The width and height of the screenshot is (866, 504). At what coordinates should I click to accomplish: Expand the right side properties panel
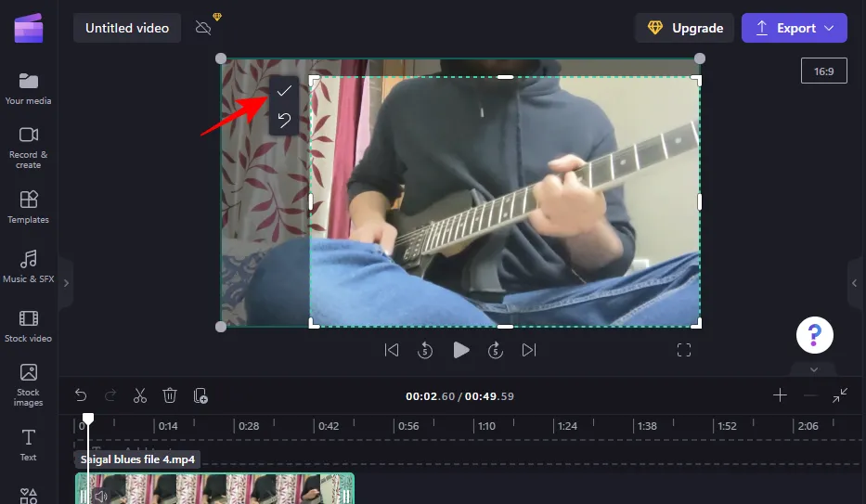coord(854,282)
